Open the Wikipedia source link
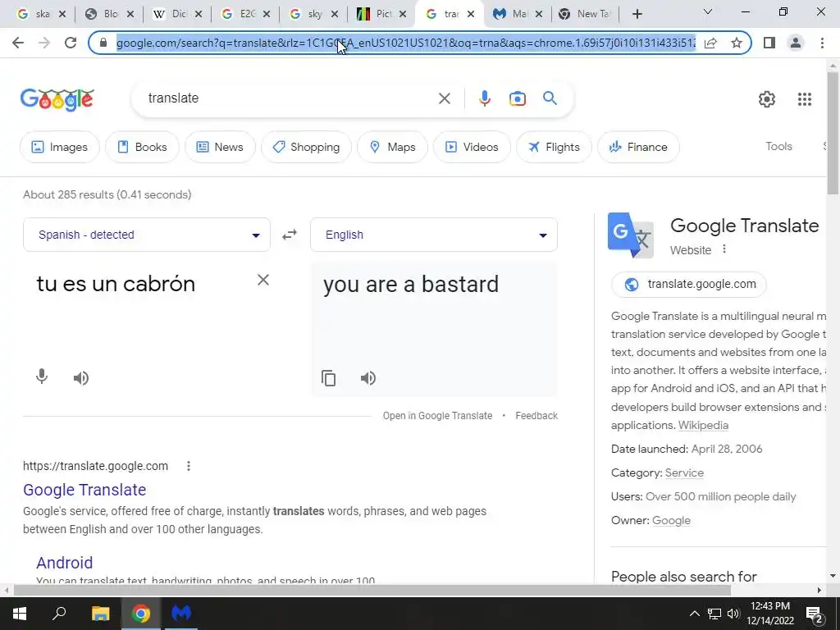 [x=703, y=426]
